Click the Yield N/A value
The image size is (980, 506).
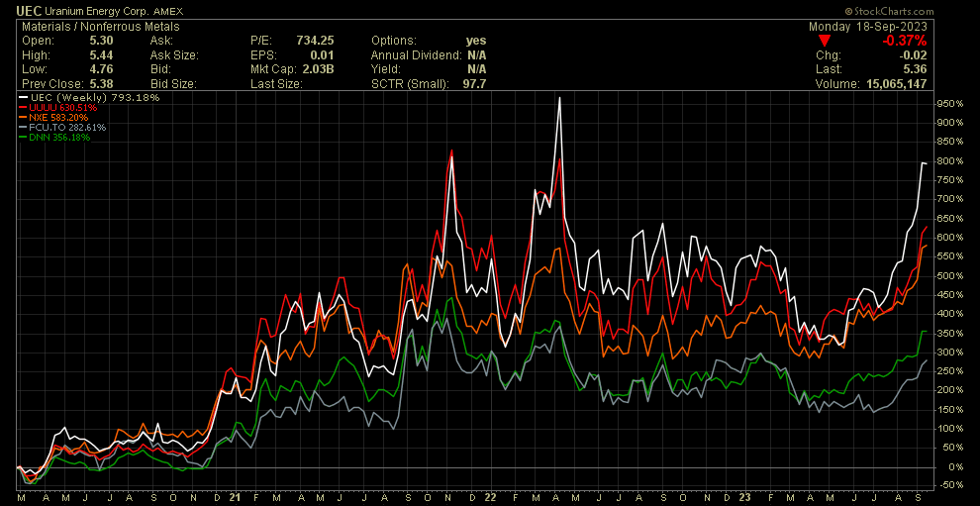coord(476,69)
